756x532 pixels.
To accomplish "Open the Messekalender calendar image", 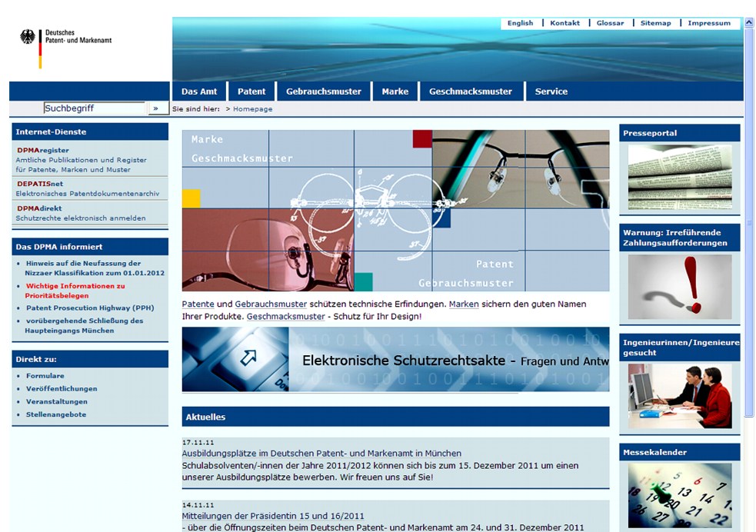I will click(x=680, y=495).
